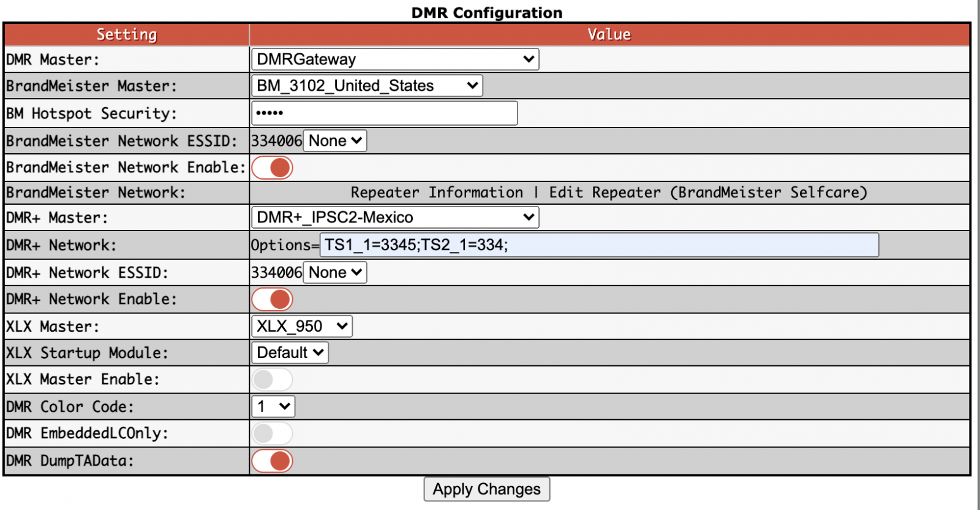Turn on DMR EmbeddedLCOnly
980x510 pixels.
click(x=273, y=433)
